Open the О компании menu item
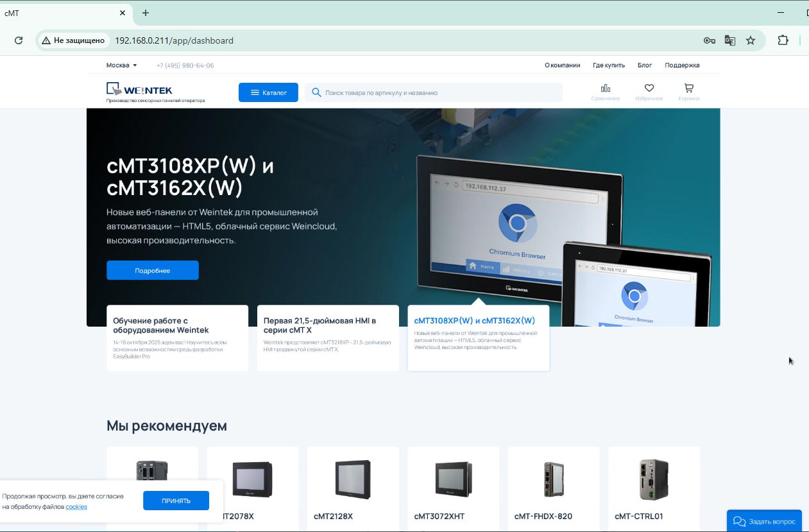Image resolution: width=809 pixels, height=532 pixels. coord(562,65)
